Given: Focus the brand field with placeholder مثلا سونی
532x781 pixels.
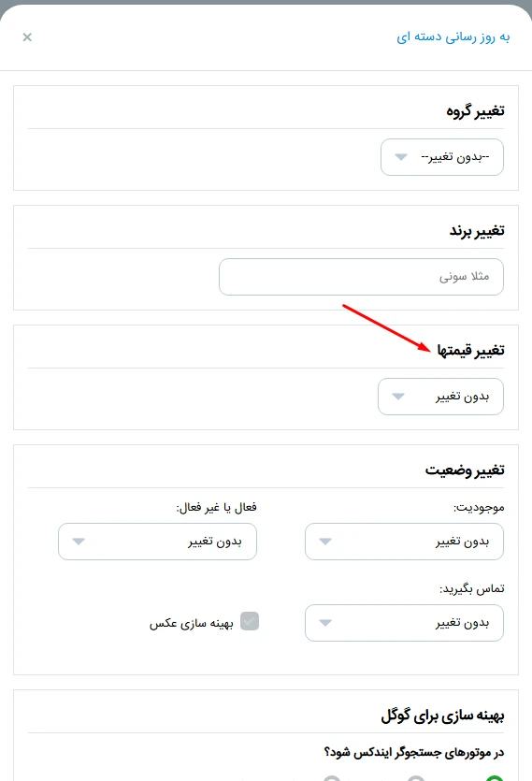Looking at the screenshot, I should point(361,277).
